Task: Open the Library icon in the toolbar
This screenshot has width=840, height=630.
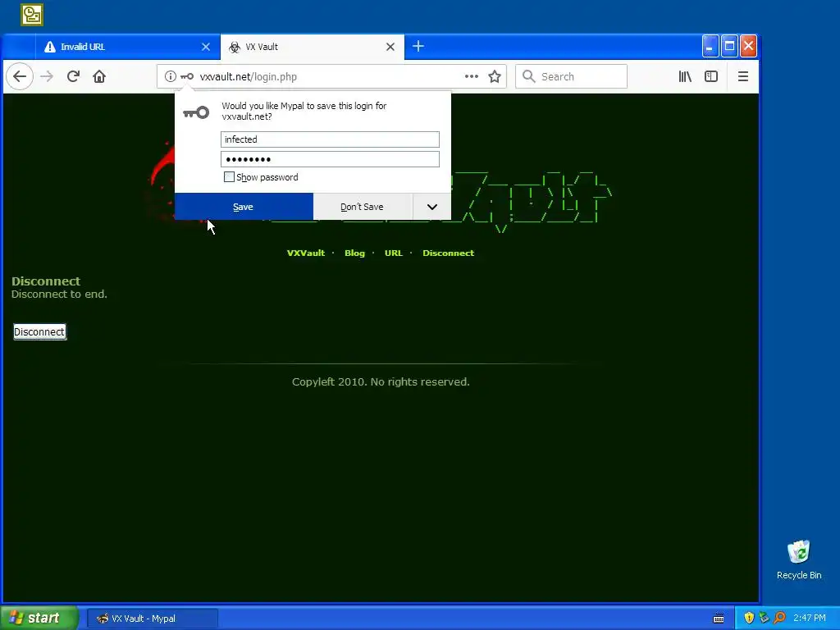Action: tap(685, 76)
